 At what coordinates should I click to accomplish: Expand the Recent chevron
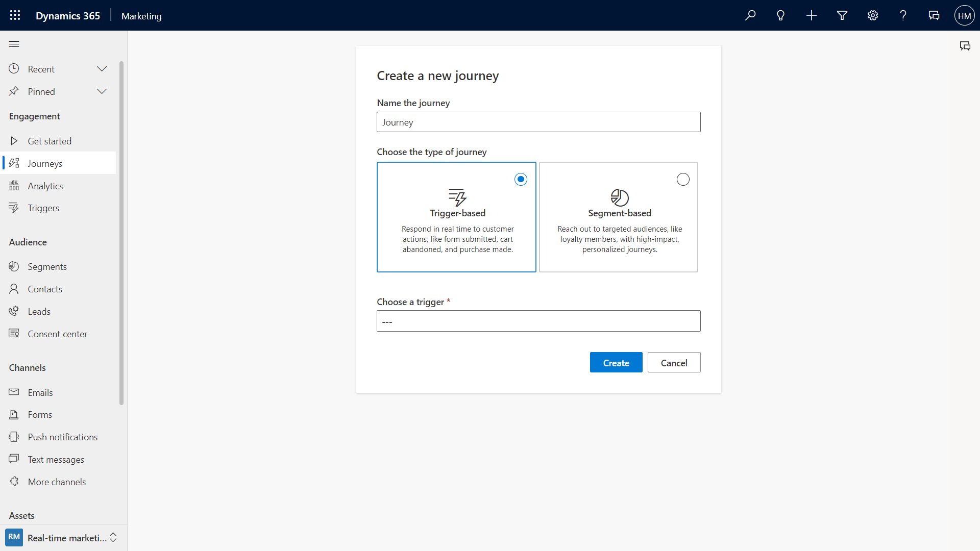point(102,69)
